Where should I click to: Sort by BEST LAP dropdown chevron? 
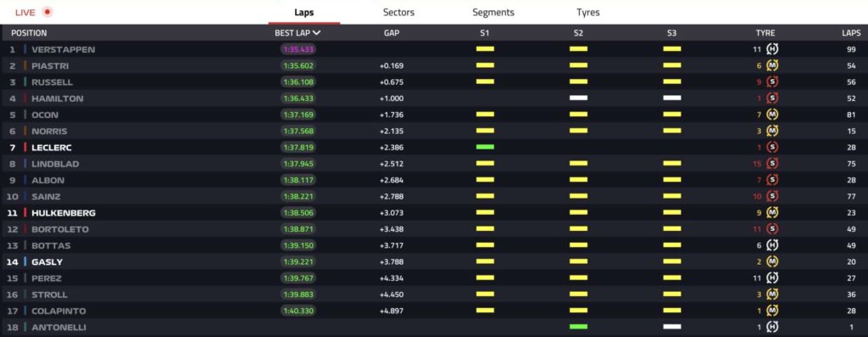317,33
